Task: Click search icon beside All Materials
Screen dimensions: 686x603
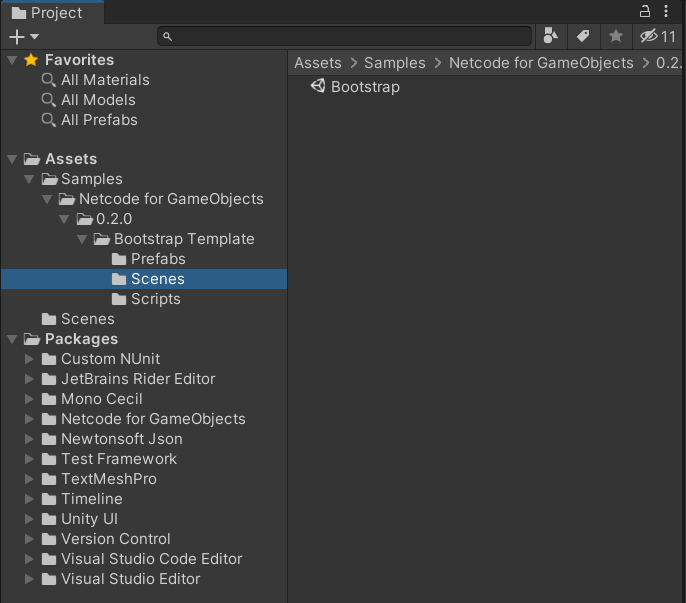Action: click(49, 80)
